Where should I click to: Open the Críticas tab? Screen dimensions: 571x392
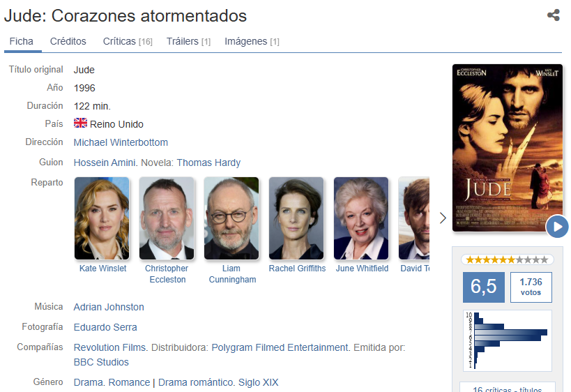click(x=128, y=42)
